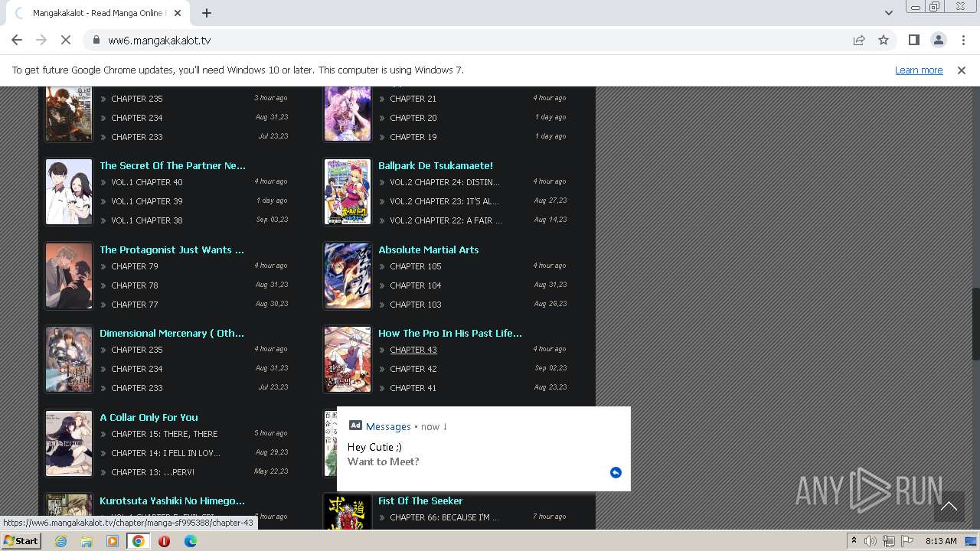Screen dimensions: 980x551
Task: Open The Protagonist Just Wants cover thumbnail
Action: click(x=69, y=275)
